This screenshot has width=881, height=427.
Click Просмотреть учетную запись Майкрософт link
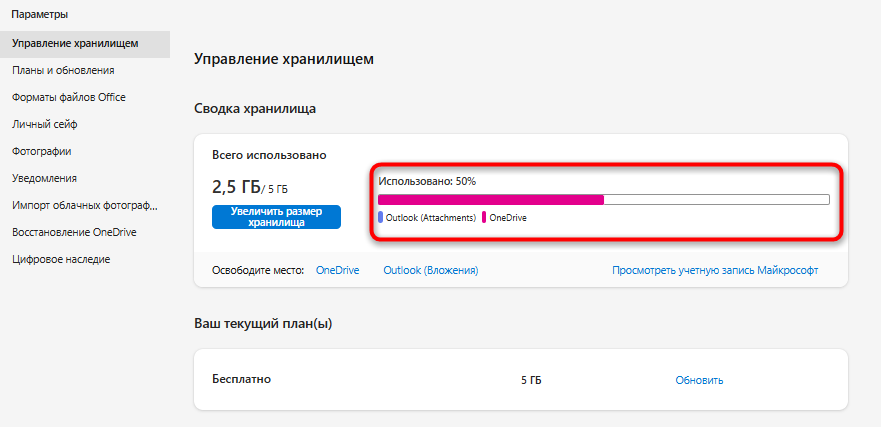click(715, 271)
